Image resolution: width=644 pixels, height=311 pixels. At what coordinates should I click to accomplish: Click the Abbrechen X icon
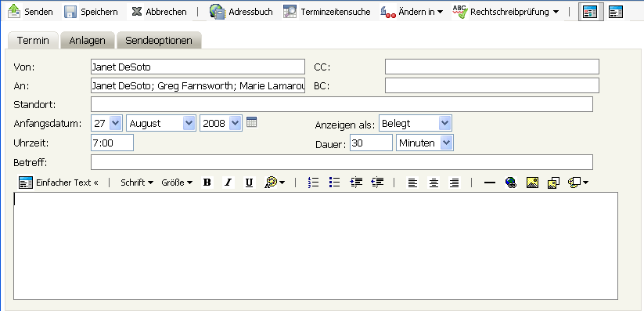[136, 12]
